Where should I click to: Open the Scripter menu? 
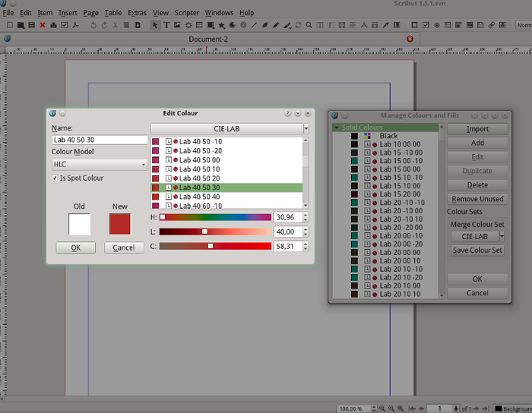187,13
